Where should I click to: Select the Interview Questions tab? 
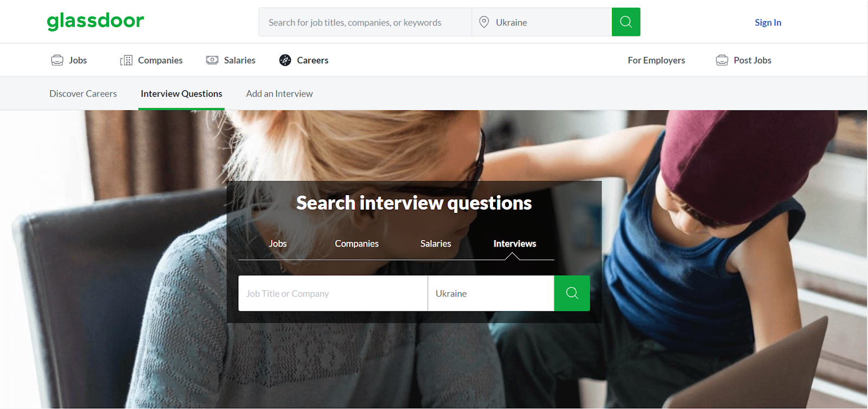(x=181, y=93)
